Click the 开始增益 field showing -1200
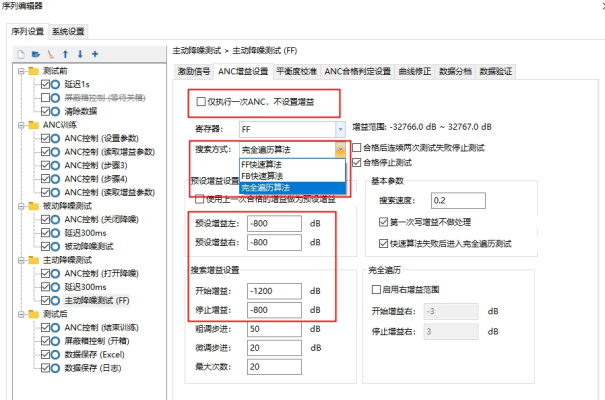 [274, 291]
